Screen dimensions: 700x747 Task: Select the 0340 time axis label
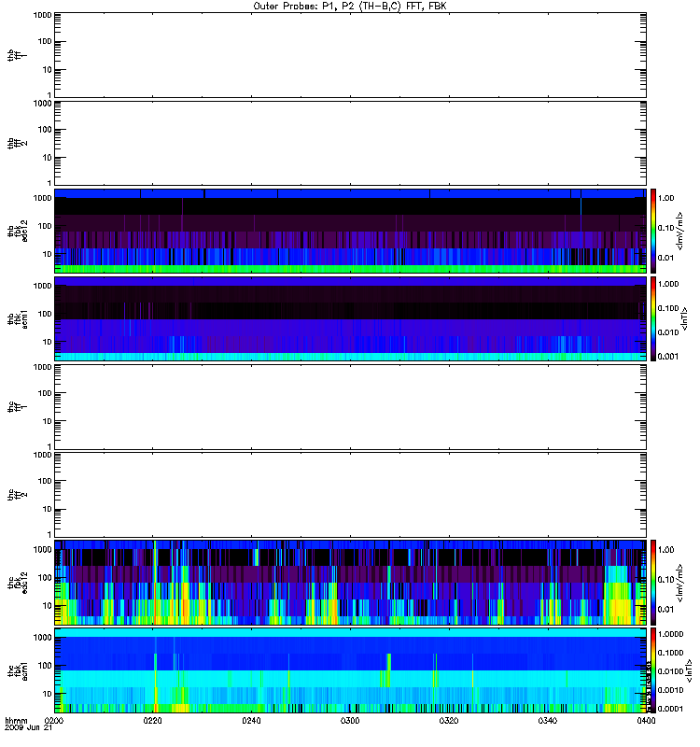coord(549,721)
